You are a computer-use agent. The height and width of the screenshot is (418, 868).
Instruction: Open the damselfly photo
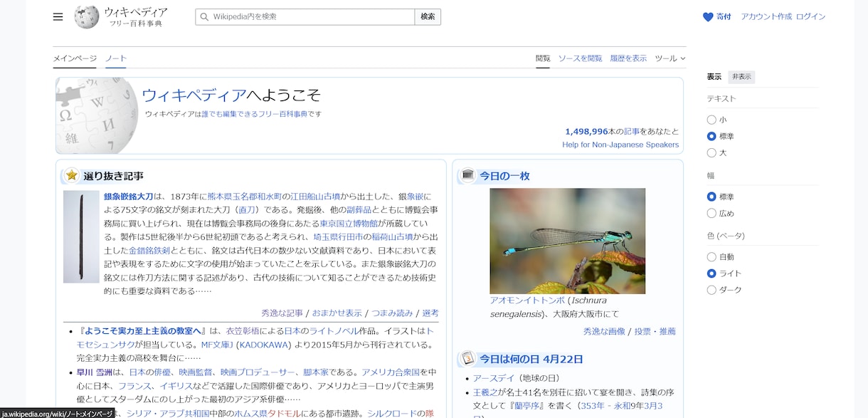point(567,241)
